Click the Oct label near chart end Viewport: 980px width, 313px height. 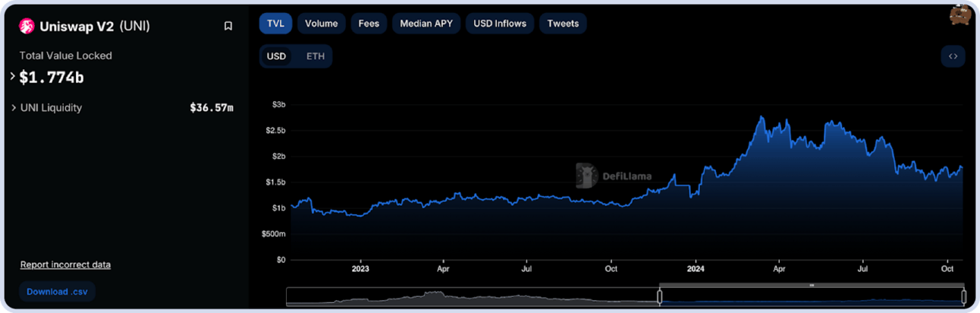click(x=947, y=269)
